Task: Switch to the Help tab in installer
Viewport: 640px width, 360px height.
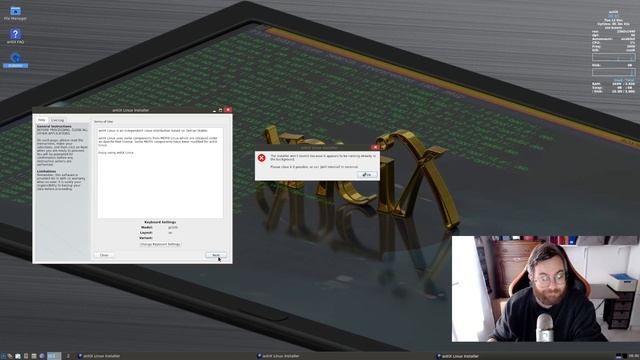Action: [42, 120]
